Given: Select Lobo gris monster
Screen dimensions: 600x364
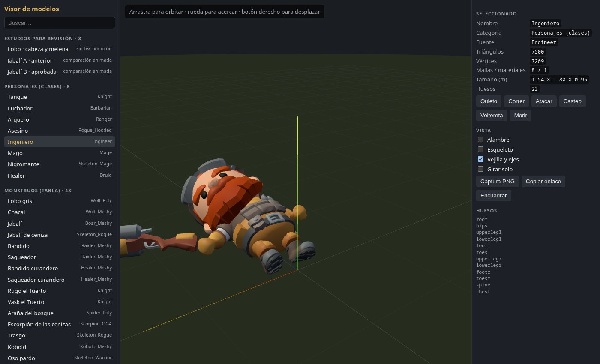Looking at the screenshot, I should point(60,201).
